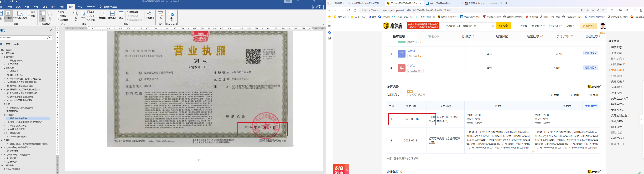Click Word's redo/repeat icon in title bar
The width and height of the screenshot is (644, 174).
(12, 2)
